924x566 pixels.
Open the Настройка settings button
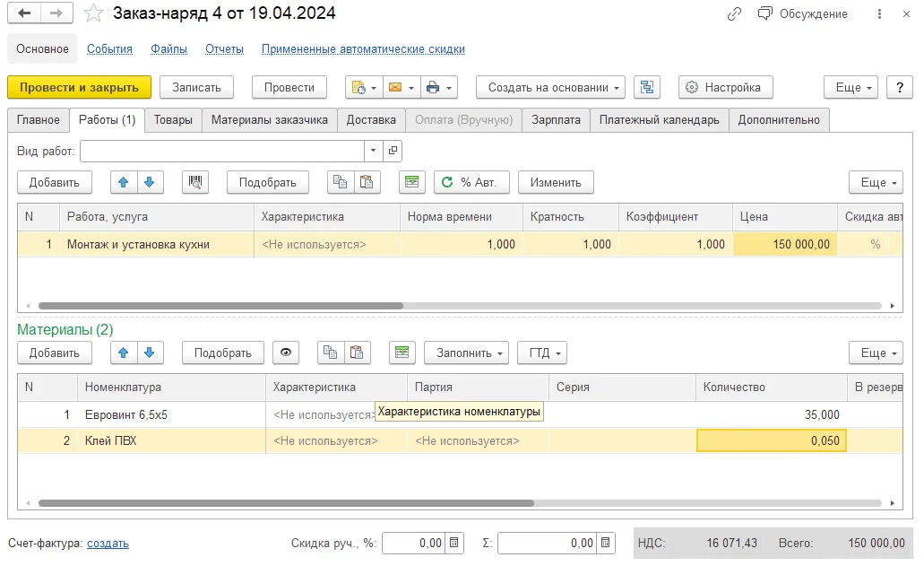coord(725,87)
